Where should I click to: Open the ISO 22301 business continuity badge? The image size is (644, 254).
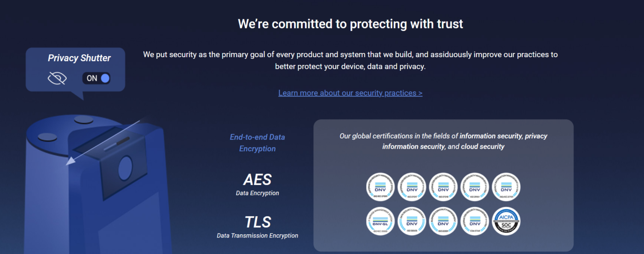(443, 221)
